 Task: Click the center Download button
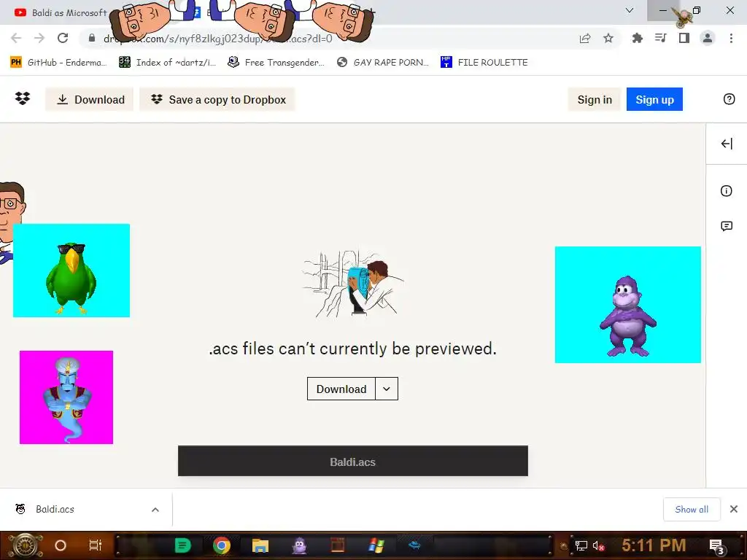coord(341,389)
